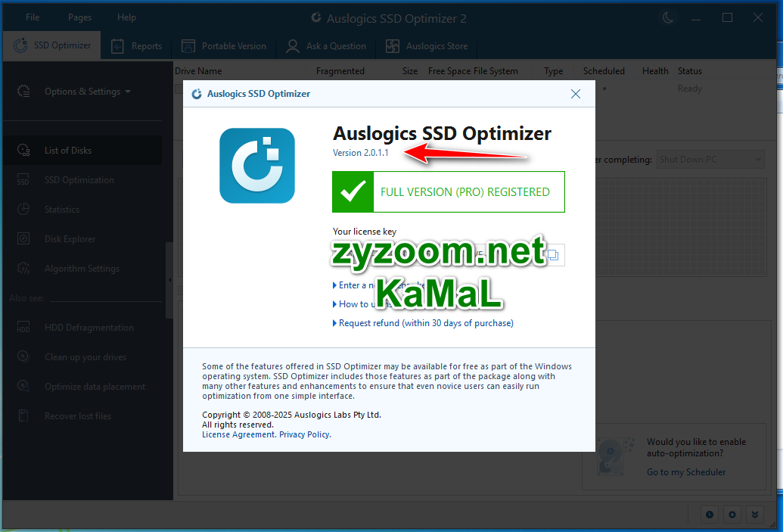Close the Auslogics SSD Optimizer about dialog
The height and width of the screenshot is (532, 783).
(575, 94)
